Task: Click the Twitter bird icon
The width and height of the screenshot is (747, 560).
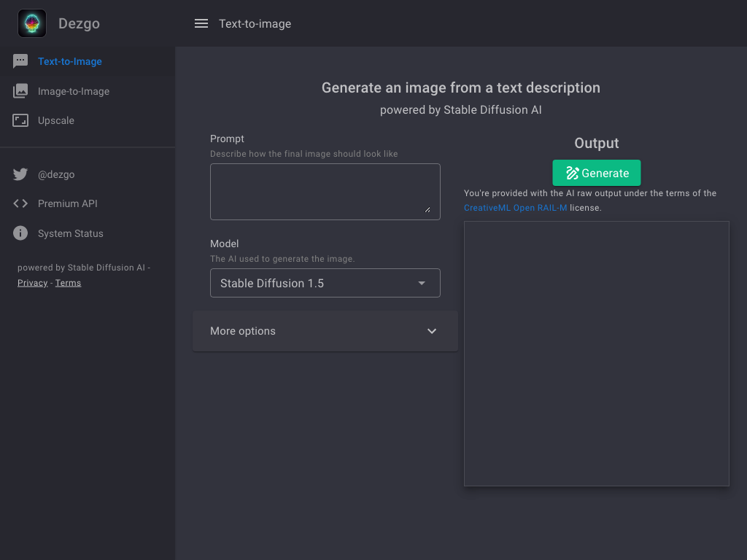Action: tap(20, 174)
